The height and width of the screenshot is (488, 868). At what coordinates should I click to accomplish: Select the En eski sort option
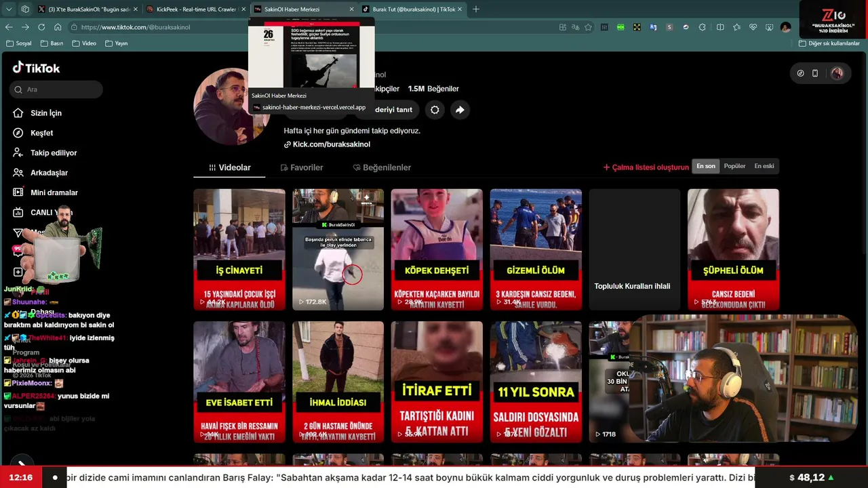[x=764, y=166]
